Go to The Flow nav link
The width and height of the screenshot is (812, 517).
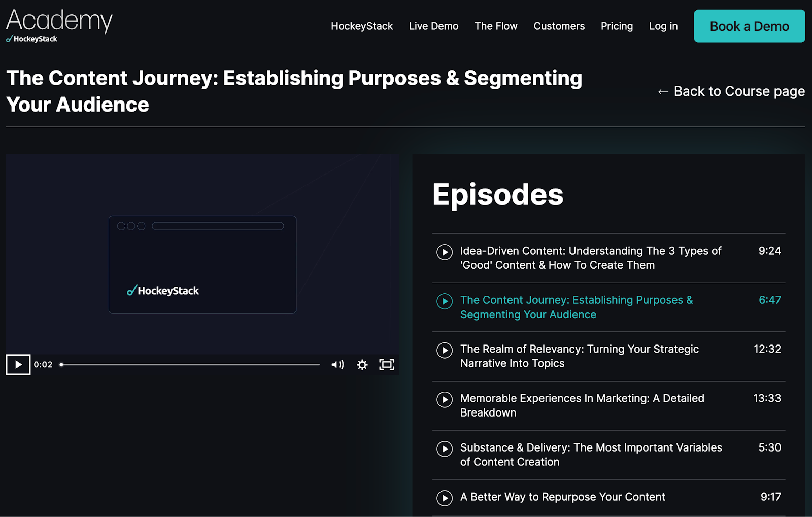point(496,26)
